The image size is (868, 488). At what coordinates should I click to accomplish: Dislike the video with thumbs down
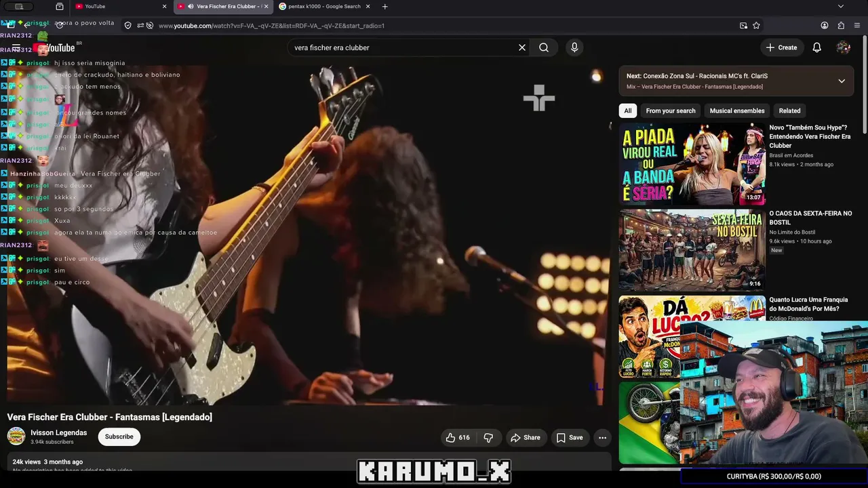tap(488, 438)
